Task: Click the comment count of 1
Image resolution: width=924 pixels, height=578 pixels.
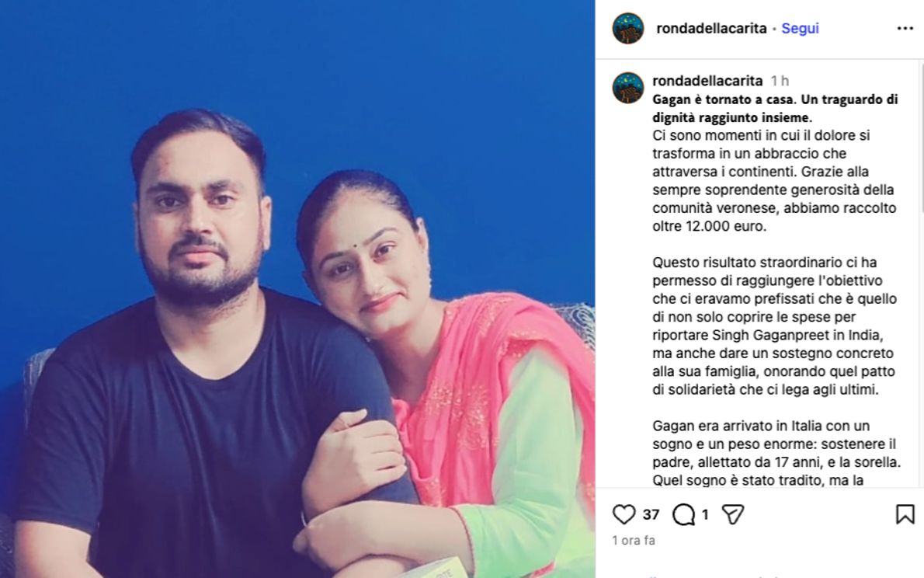Action: (x=705, y=515)
